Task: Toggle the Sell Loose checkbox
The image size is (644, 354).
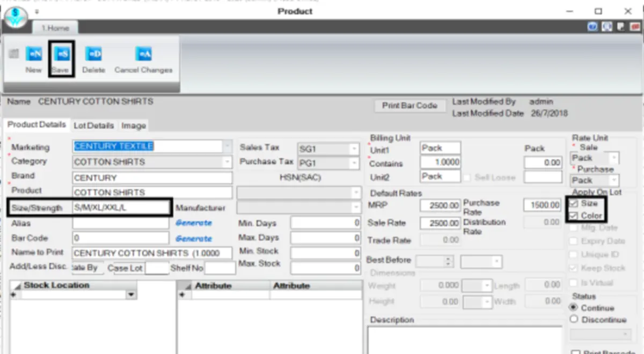Action: click(467, 178)
